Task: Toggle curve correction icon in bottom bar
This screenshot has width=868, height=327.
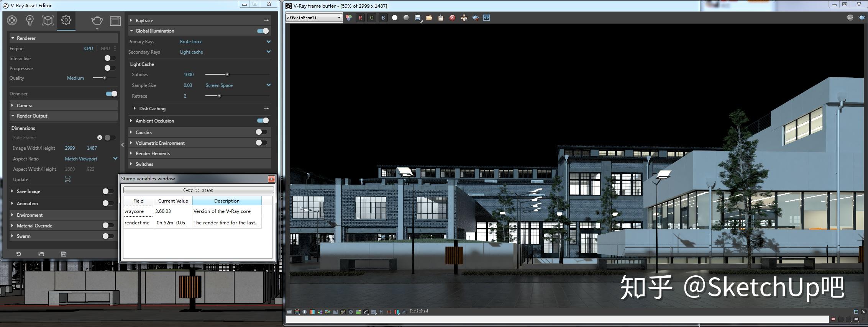Action: coord(366,312)
